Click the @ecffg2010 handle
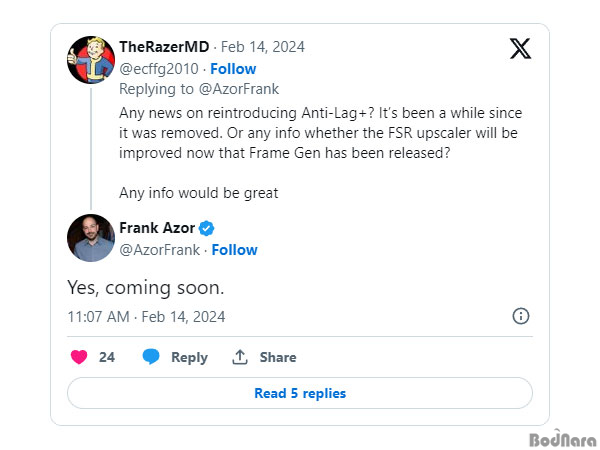This screenshot has width=600, height=450. tap(159, 69)
